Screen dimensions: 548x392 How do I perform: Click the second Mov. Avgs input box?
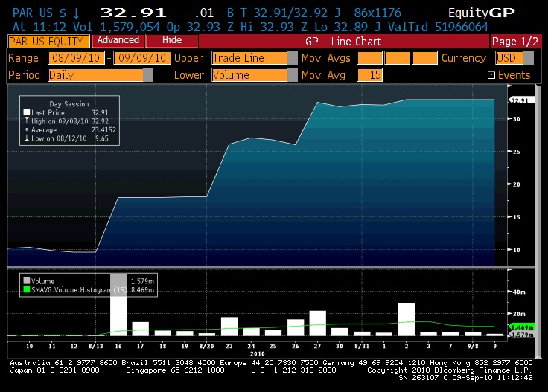[397, 58]
